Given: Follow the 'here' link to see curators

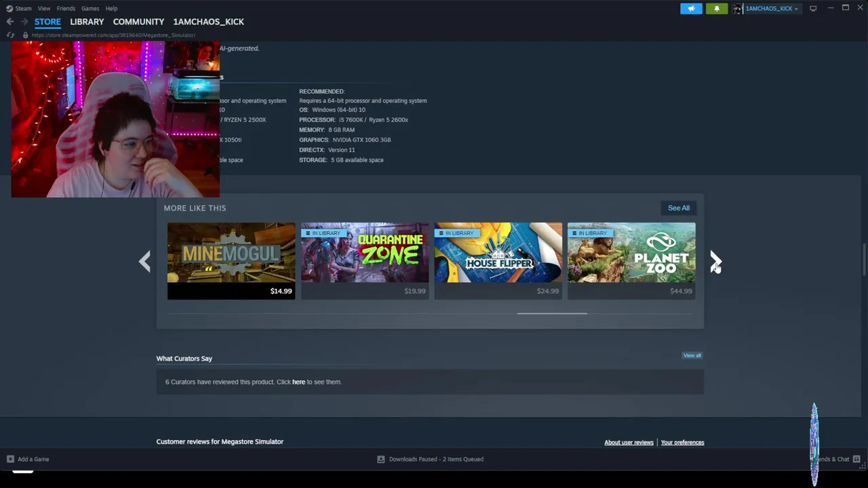Looking at the screenshot, I should (298, 382).
